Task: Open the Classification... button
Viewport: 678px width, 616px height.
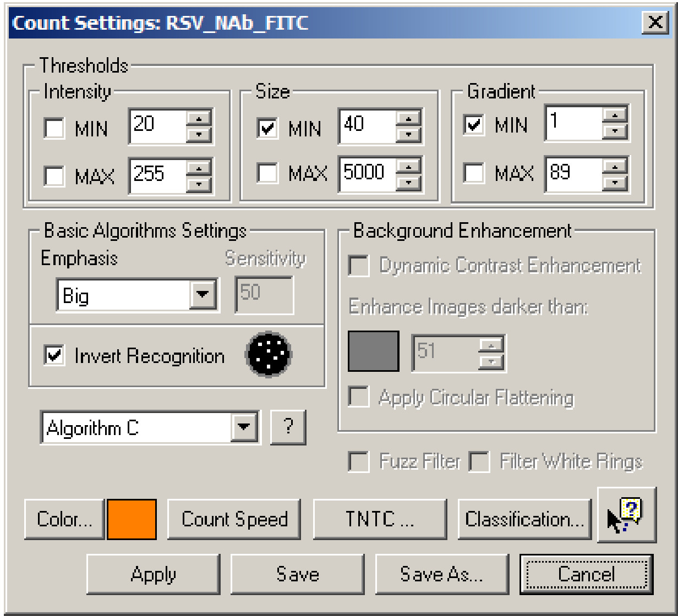Action: [525, 519]
